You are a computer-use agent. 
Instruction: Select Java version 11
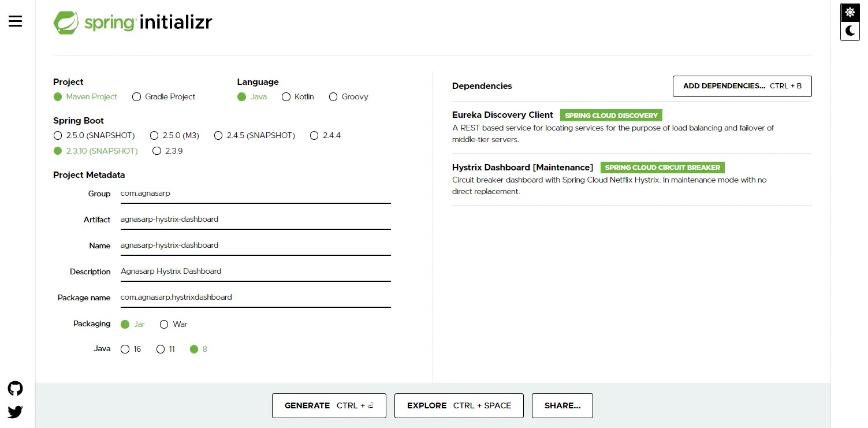[x=166, y=349]
